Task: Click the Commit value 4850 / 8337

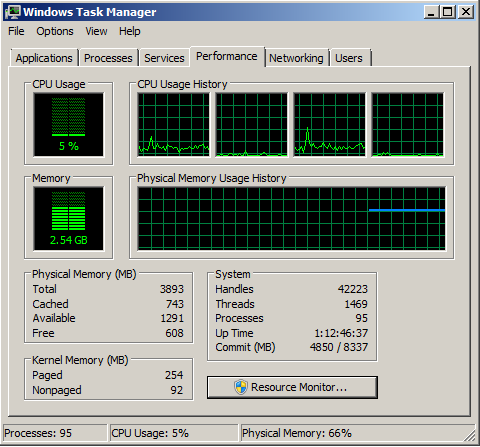Action: click(x=339, y=347)
